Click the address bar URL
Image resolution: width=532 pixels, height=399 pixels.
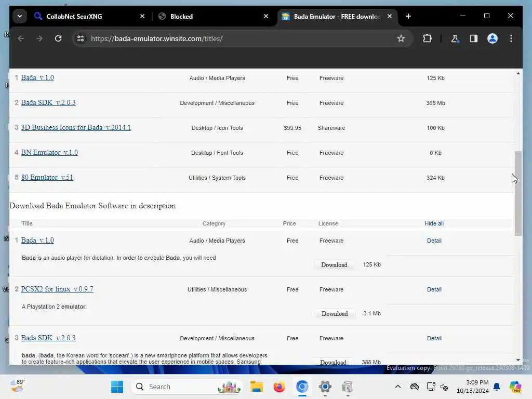157,38
